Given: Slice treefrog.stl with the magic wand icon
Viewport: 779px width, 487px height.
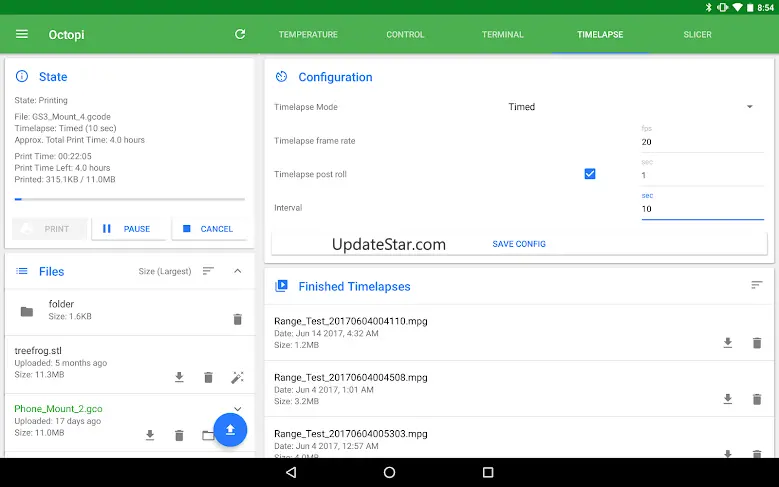Looking at the screenshot, I should point(237,377).
